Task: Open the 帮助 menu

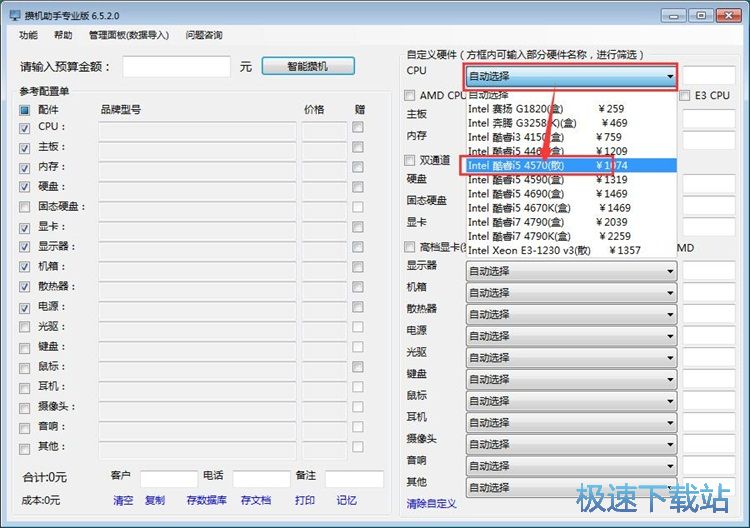Action: [63, 35]
